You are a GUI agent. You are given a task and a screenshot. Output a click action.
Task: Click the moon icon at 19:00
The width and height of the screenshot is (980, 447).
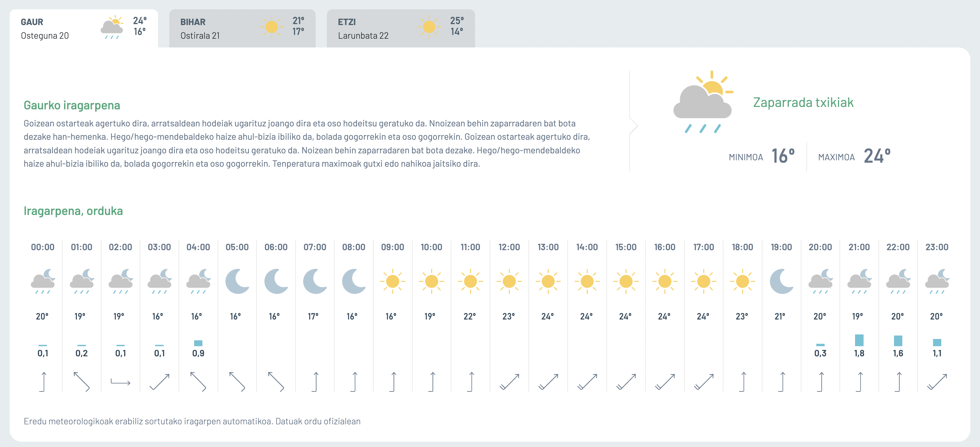pyautogui.click(x=781, y=281)
